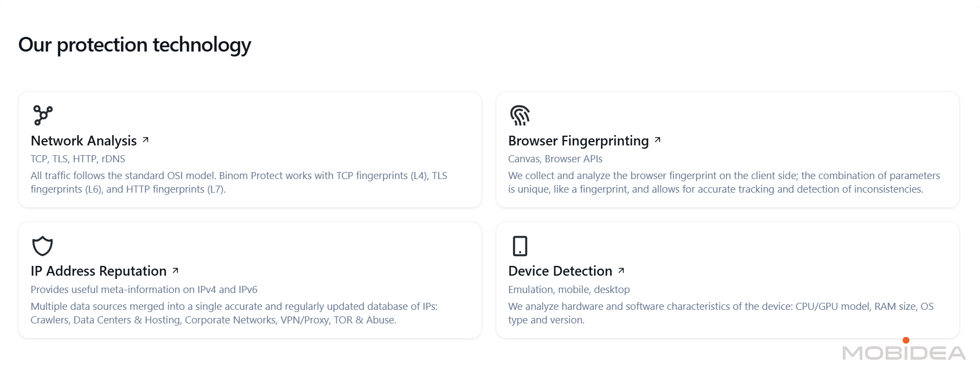The height and width of the screenshot is (369, 980).
Task: Click the "Our protection technology" heading
Action: 134,44
